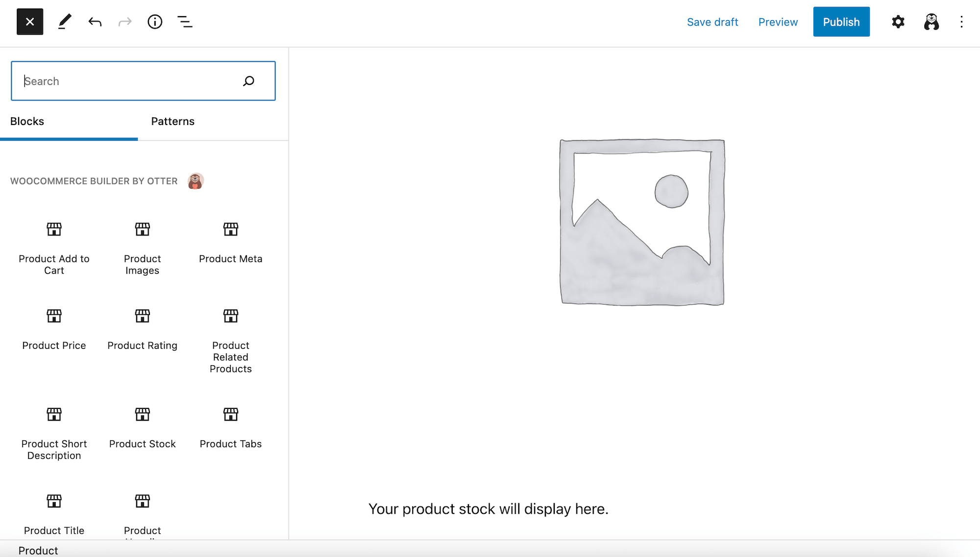This screenshot has height=557, width=980.
Task: Toggle the settings sidebar
Action: [x=898, y=22]
